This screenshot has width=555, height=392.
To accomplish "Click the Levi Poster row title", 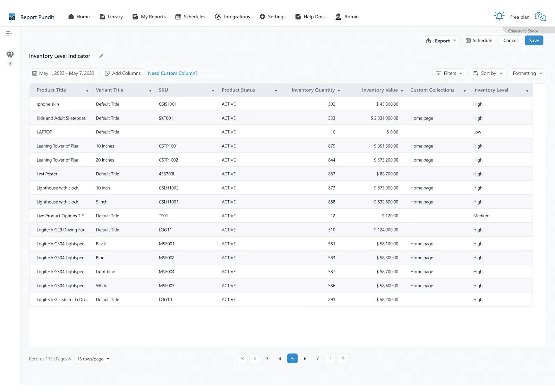I will 47,174.
